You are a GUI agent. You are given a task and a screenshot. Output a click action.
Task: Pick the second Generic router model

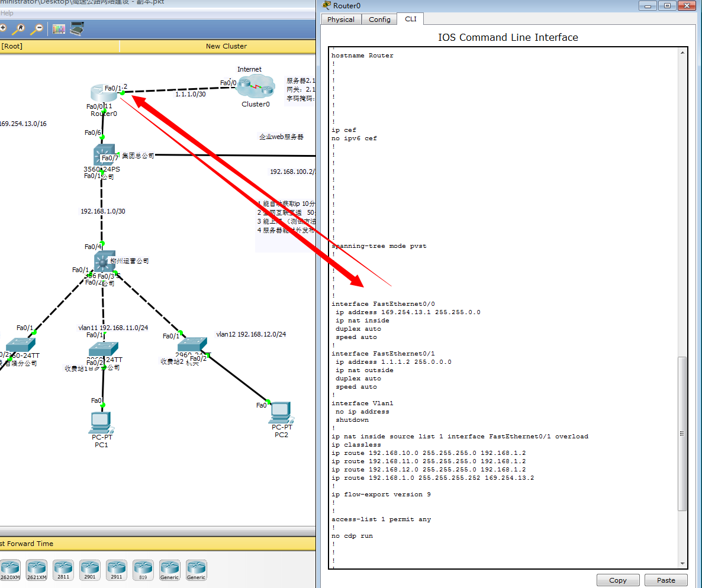[x=197, y=570]
